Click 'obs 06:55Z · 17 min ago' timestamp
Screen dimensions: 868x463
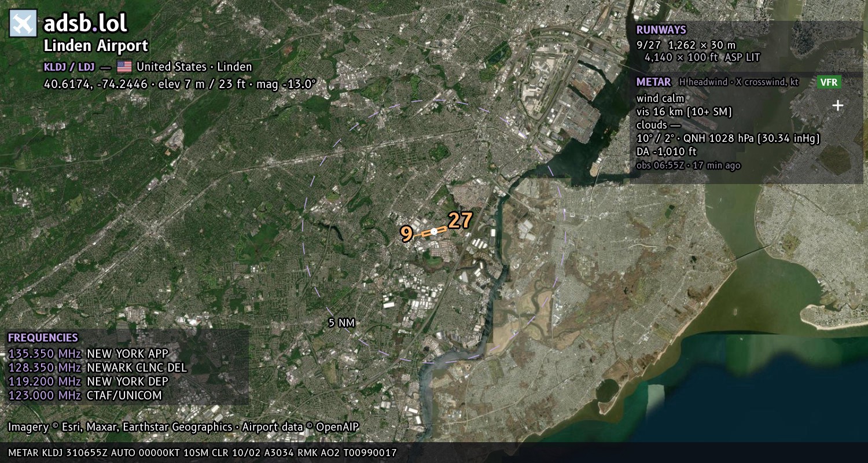[x=688, y=166]
